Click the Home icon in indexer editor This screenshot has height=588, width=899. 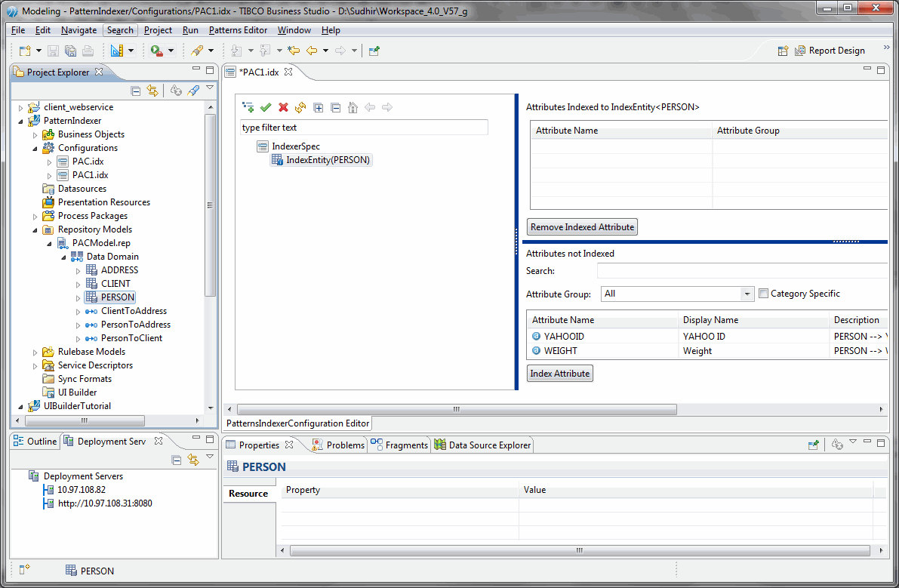coord(353,107)
